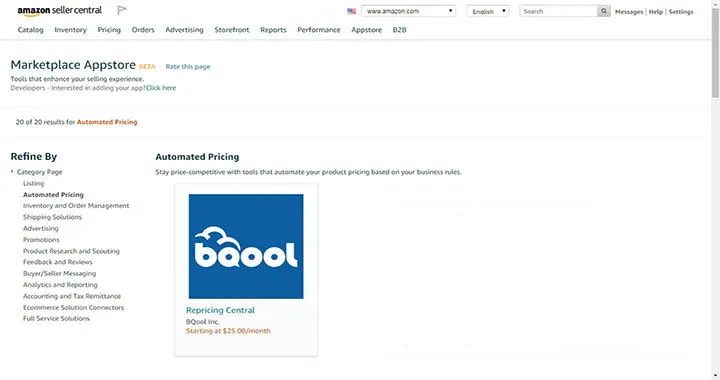Select the Promotions category
Screen dimensions: 720x380
tap(41, 240)
